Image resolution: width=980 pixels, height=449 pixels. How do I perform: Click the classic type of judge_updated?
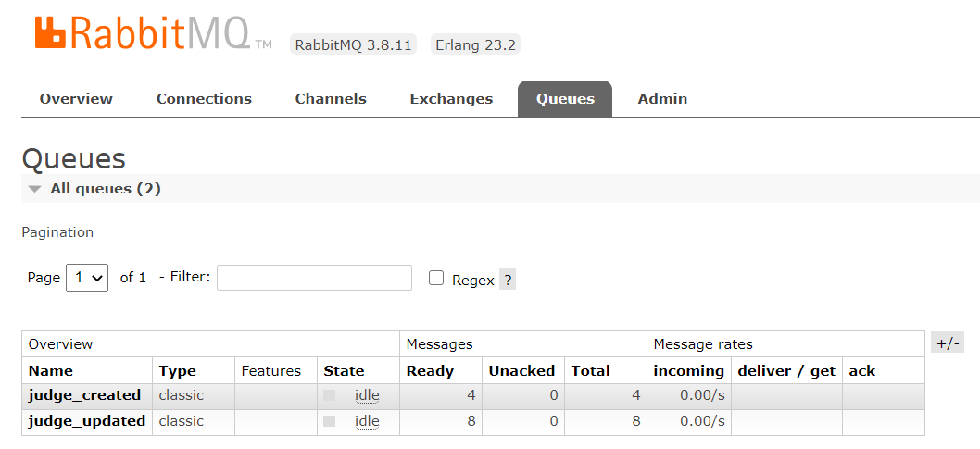(182, 421)
